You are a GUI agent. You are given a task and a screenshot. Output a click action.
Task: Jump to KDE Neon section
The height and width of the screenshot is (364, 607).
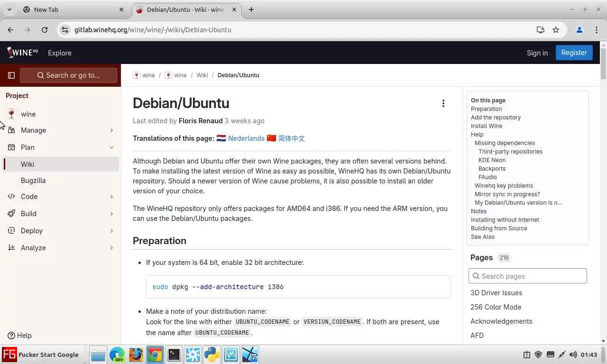[492, 160]
